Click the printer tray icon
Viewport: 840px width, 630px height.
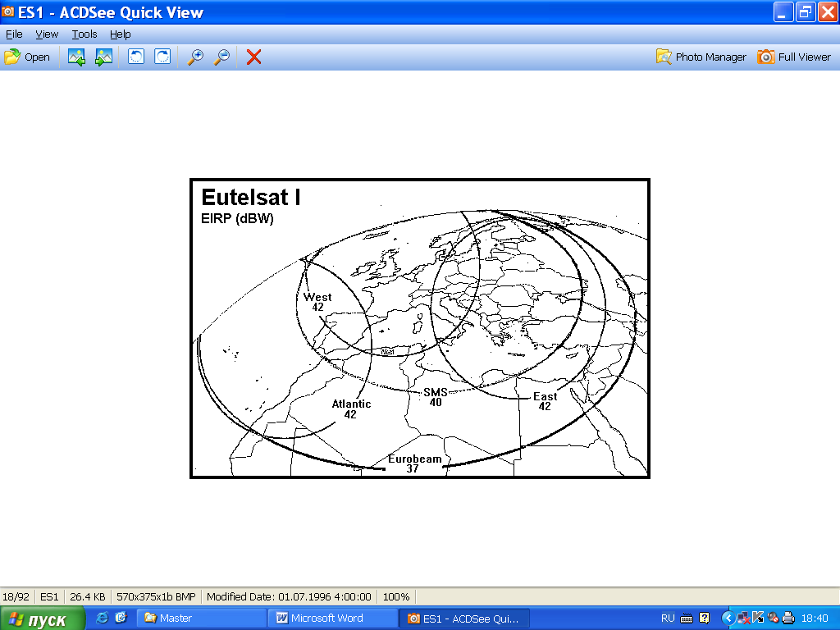tap(788, 619)
